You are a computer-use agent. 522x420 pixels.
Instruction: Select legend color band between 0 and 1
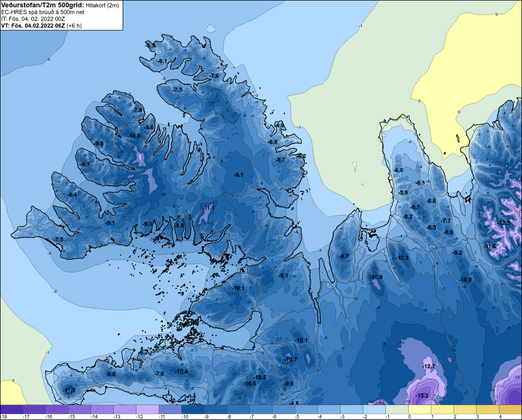point(420,410)
